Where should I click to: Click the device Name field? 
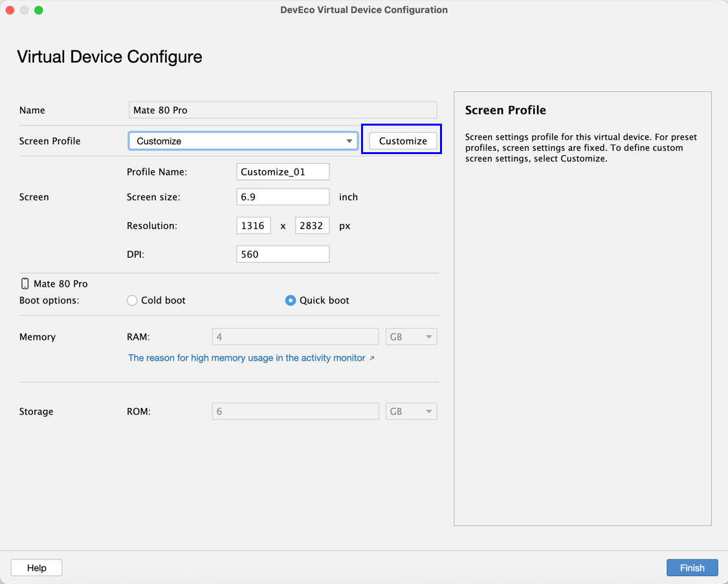point(283,110)
